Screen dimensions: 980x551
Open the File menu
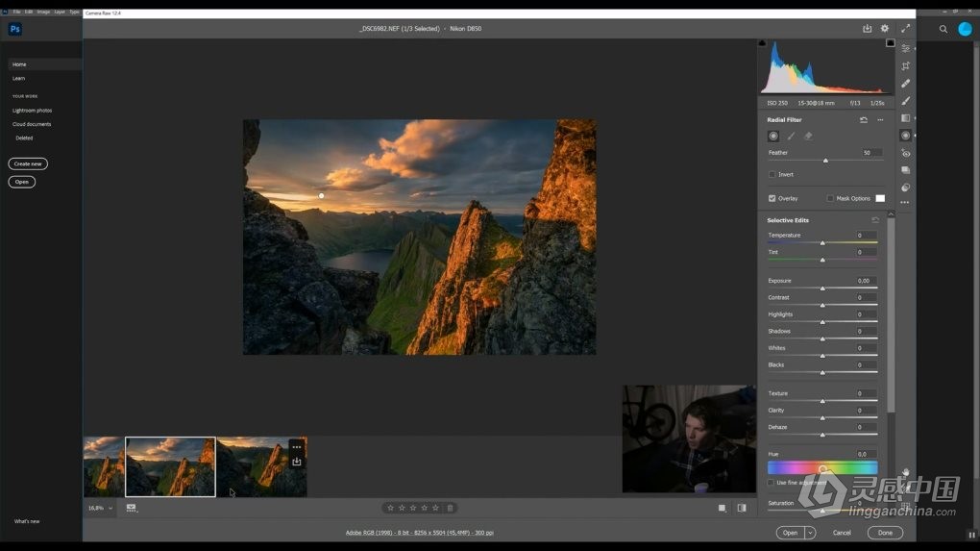[17, 12]
